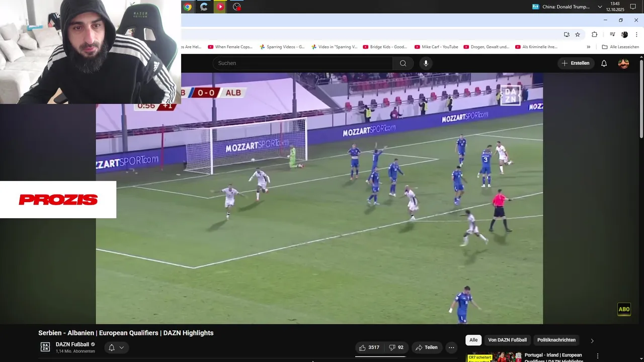
Task: Click the subscription notification bell icon
Action: click(x=112, y=347)
